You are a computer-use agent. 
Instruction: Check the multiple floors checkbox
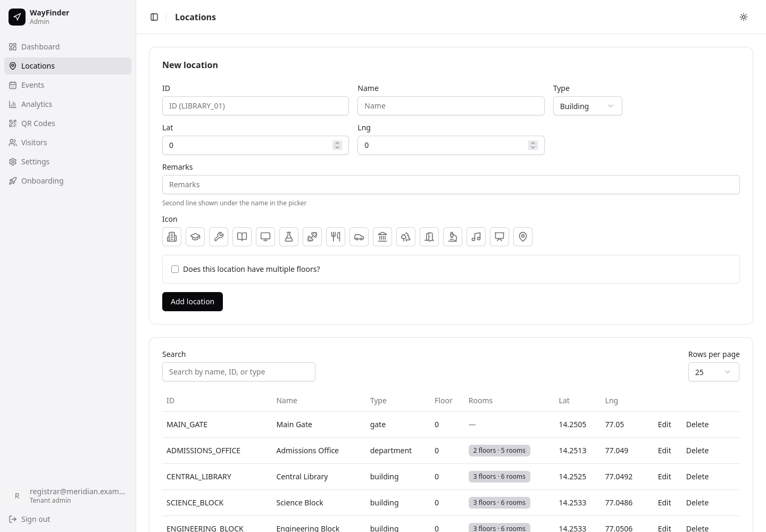tap(175, 269)
